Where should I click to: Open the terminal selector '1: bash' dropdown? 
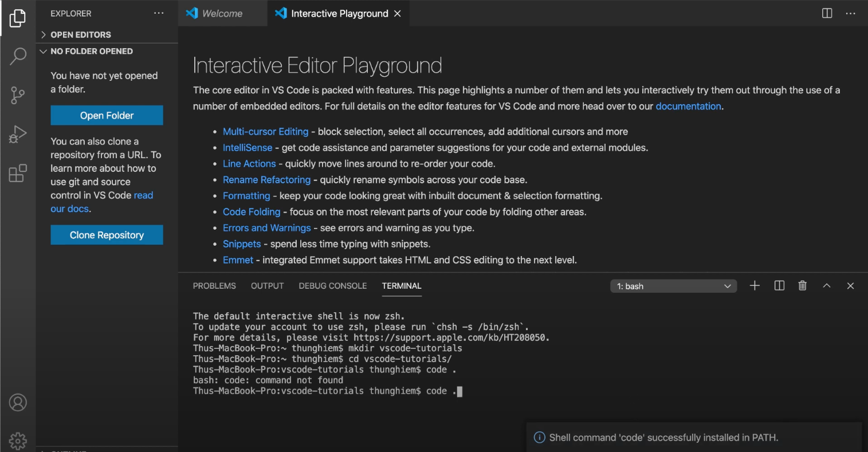click(673, 286)
